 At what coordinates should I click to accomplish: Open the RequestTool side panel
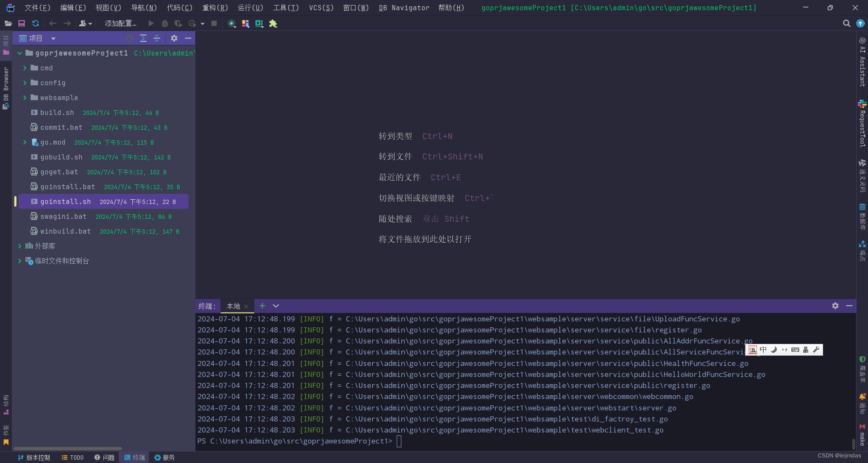point(862,123)
